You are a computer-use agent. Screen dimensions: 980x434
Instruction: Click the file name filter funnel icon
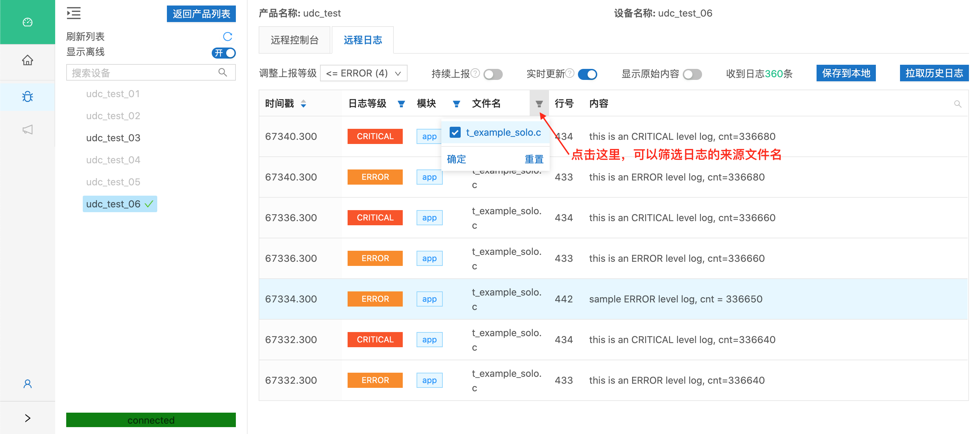coord(539,103)
